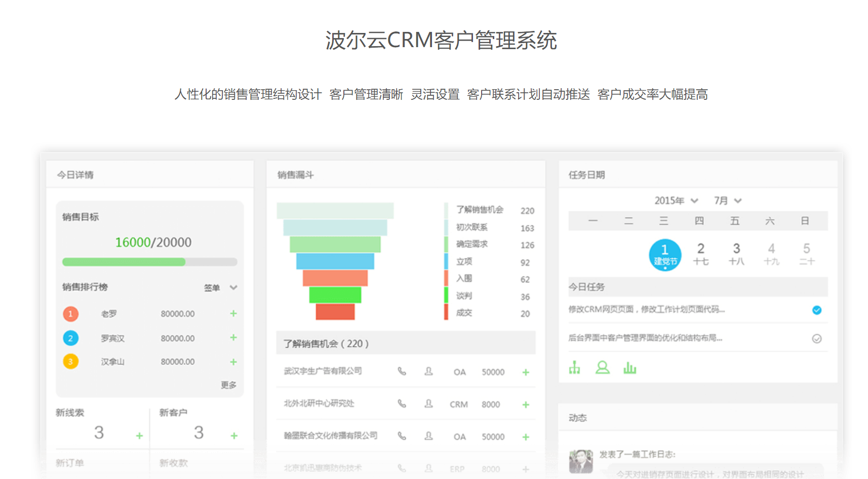868x479 pixels.
Task: Uncheck the completed 修改CRM网页页面 task
Action: coord(816,310)
